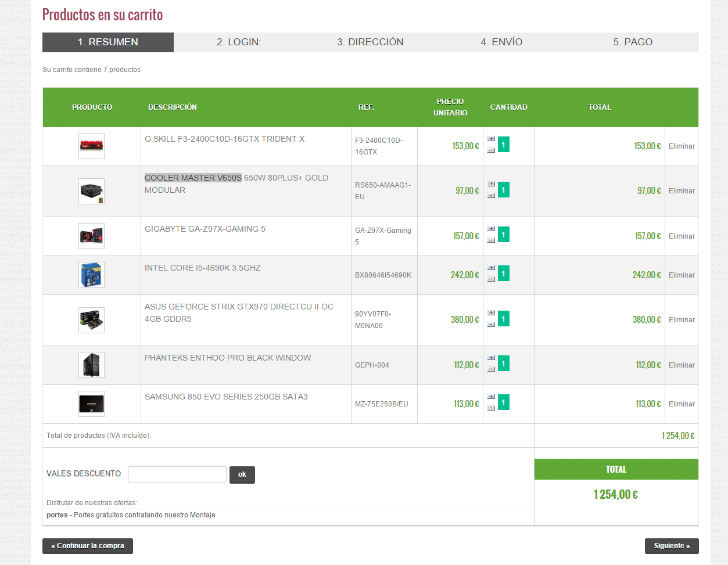Decrease quantity of Phanteks Enthoo Pro

click(x=491, y=369)
